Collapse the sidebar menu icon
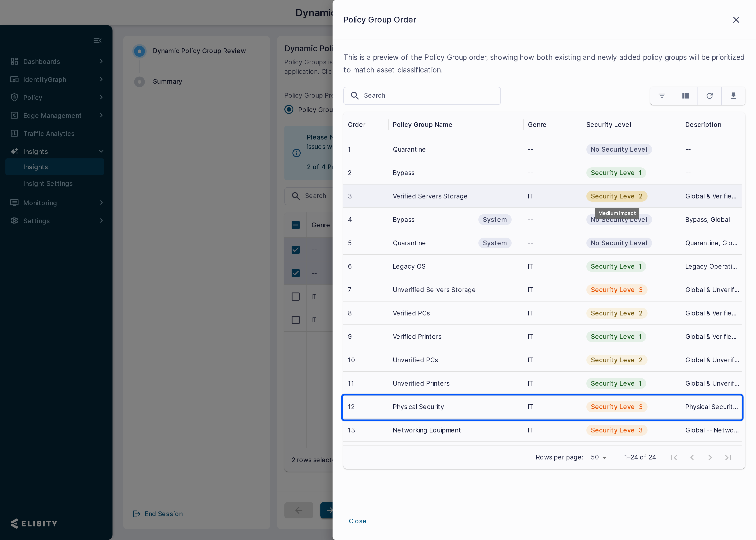The width and height of the screenshot is (756, 540). pyautogui.click(x=97, y=40)
